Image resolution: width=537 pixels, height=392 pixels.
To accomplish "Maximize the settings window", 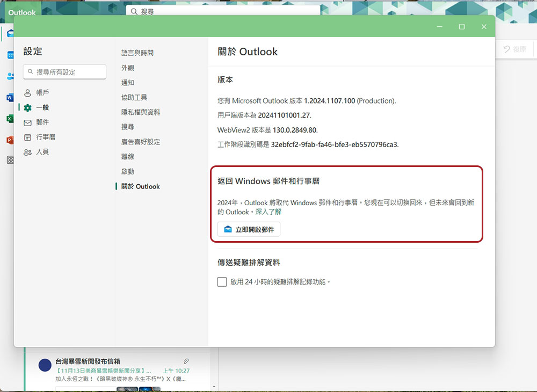I will coord(462,26).
